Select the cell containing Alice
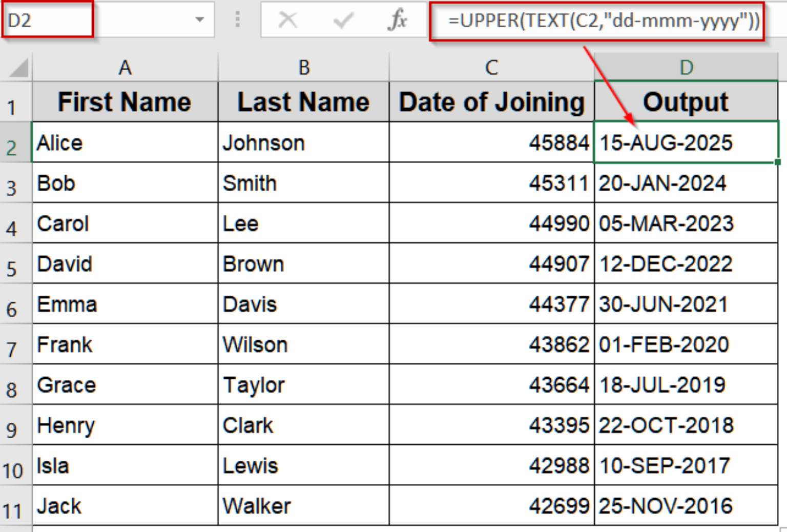 pos(125,142)
